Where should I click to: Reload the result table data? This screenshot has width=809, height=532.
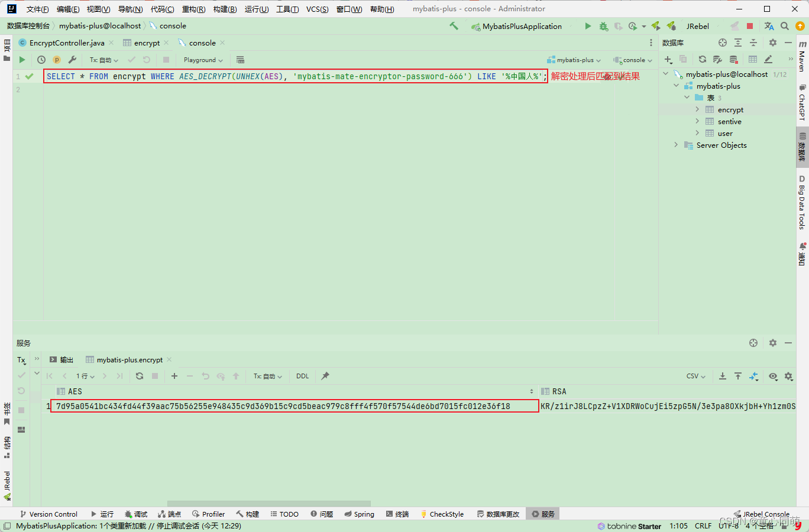point(140,376)
